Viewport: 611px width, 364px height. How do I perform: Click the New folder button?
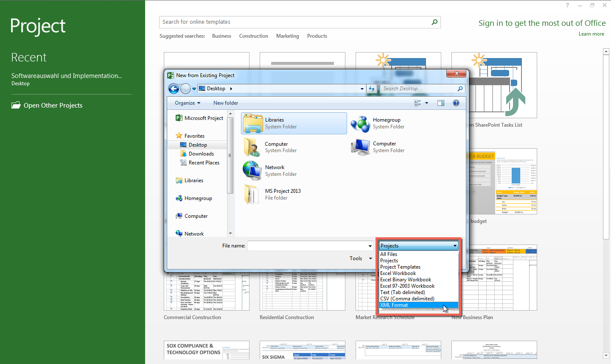click(225, 103)
